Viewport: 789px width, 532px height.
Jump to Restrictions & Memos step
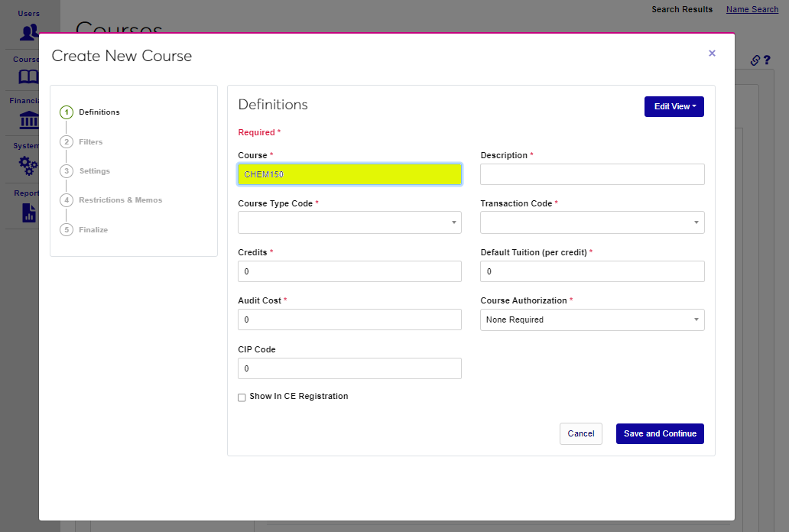point(120,200)
